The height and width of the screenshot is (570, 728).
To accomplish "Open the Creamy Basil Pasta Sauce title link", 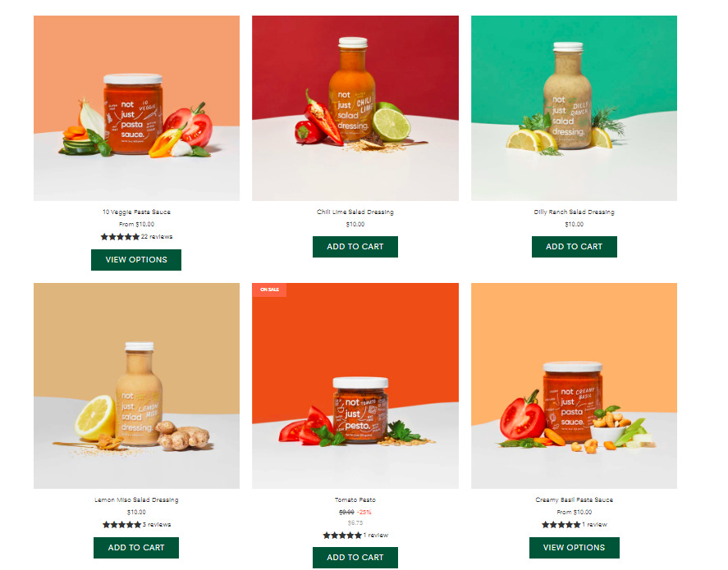I will pos(575,500).
